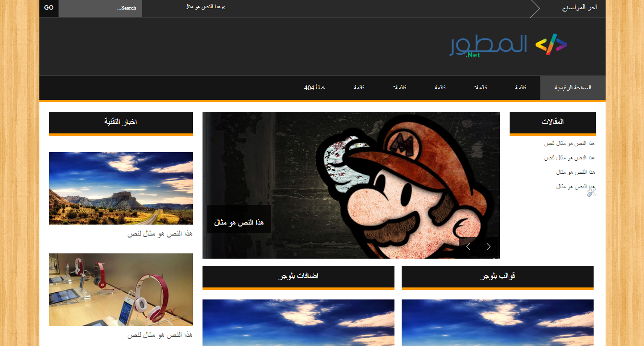Click the GO search button
The height and width of the screenshot is (346, 644).
pos(49,8)
